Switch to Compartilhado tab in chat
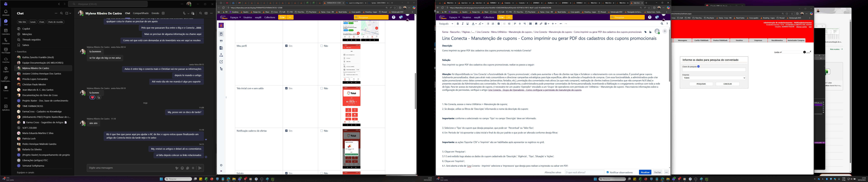868x182 pixels. (x=141, y=13)
